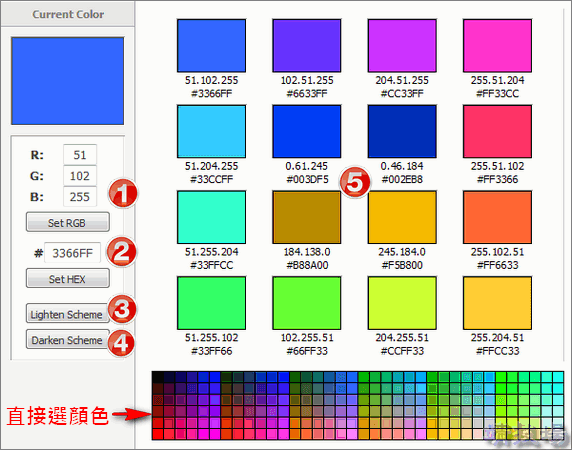Click the 204.255.51 RGB label text
The image size is (572, 450).
coord(402,337)
